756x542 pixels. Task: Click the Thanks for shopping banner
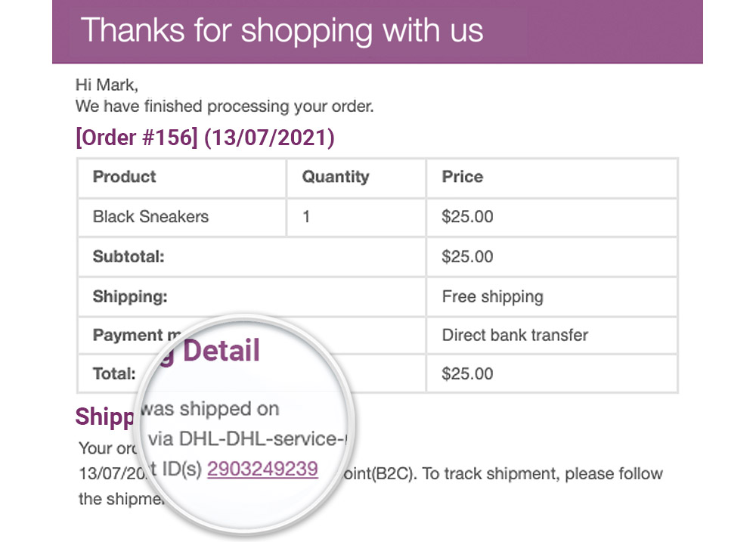(x=377, y=31)
